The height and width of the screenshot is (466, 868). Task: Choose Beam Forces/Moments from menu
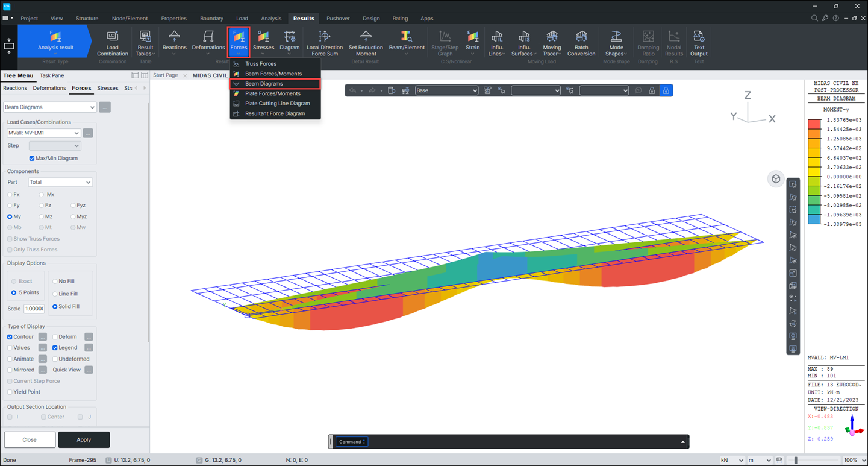click(x=273, y=74)
